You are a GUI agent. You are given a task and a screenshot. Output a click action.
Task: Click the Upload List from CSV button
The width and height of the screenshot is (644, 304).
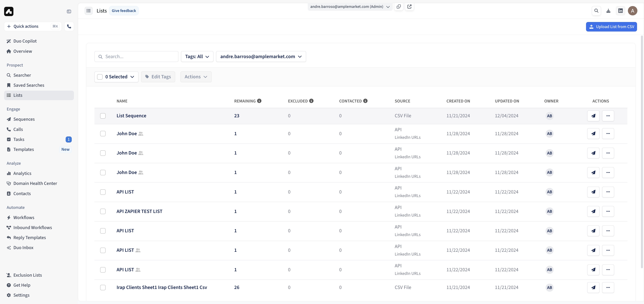611,27
